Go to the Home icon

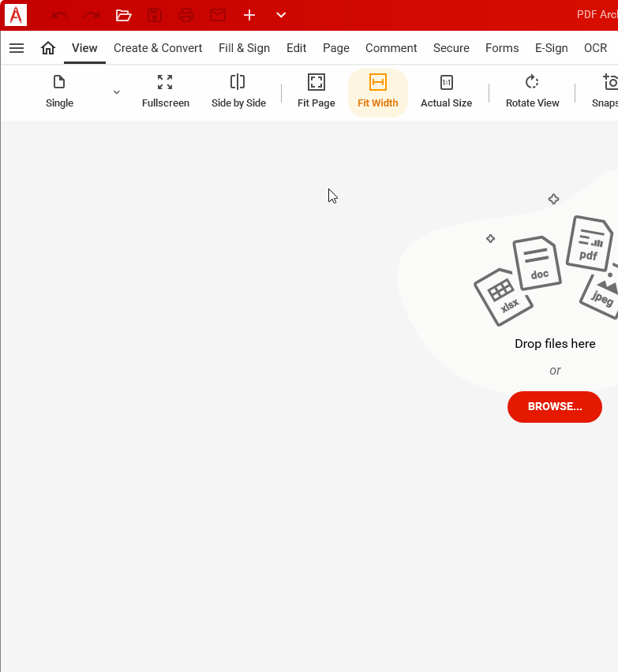pos(48,48)
